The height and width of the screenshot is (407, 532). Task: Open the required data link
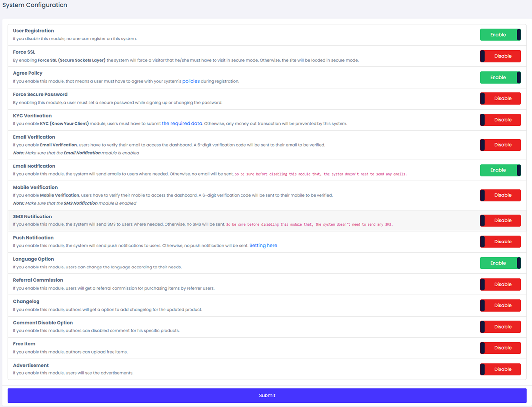pos(182,123)
